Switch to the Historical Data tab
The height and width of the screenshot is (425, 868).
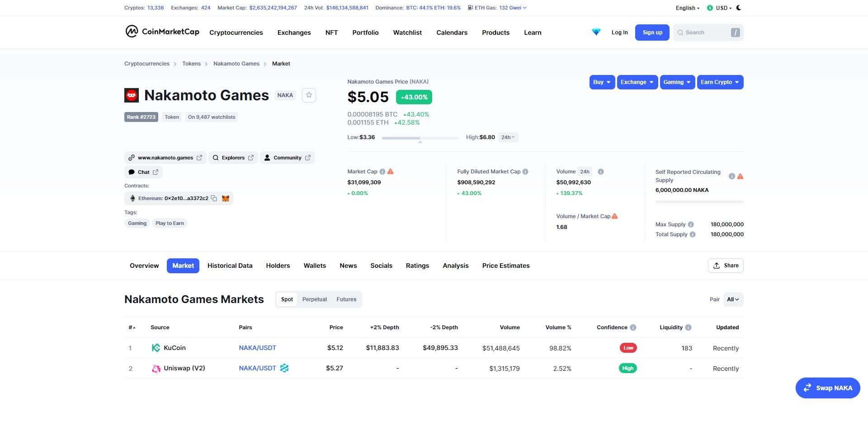pos(230,266)
